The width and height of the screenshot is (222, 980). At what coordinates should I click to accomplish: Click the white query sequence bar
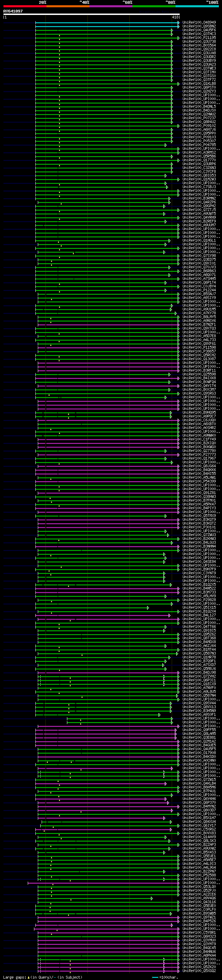click(x=92, y=14)
